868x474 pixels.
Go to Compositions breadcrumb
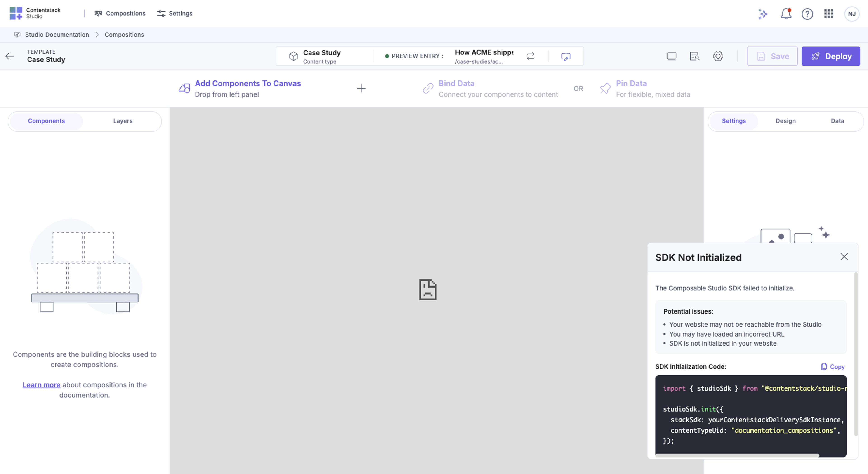124,35
